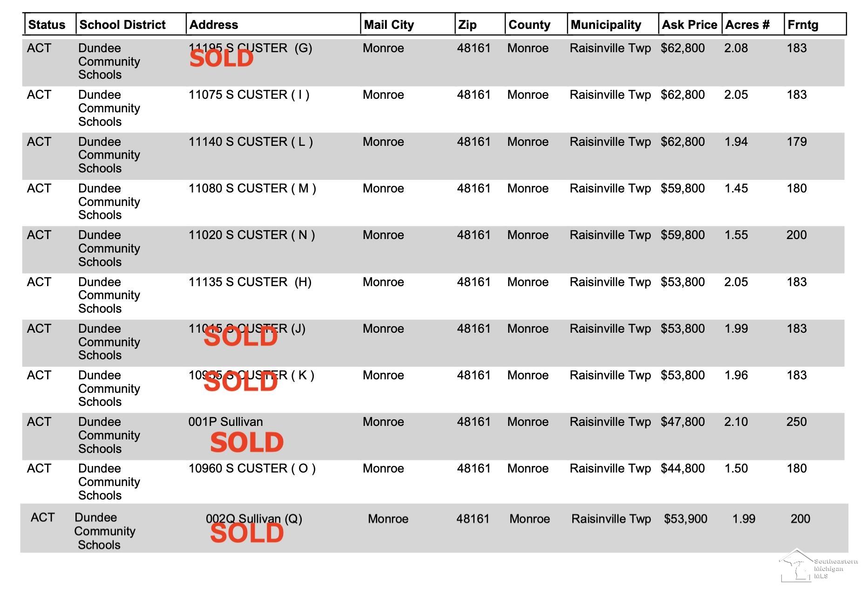Open the 11135 S CUSTER (H) listing
Image resolution: width=868 pixels, height=589 pixels.
(250, 282)
